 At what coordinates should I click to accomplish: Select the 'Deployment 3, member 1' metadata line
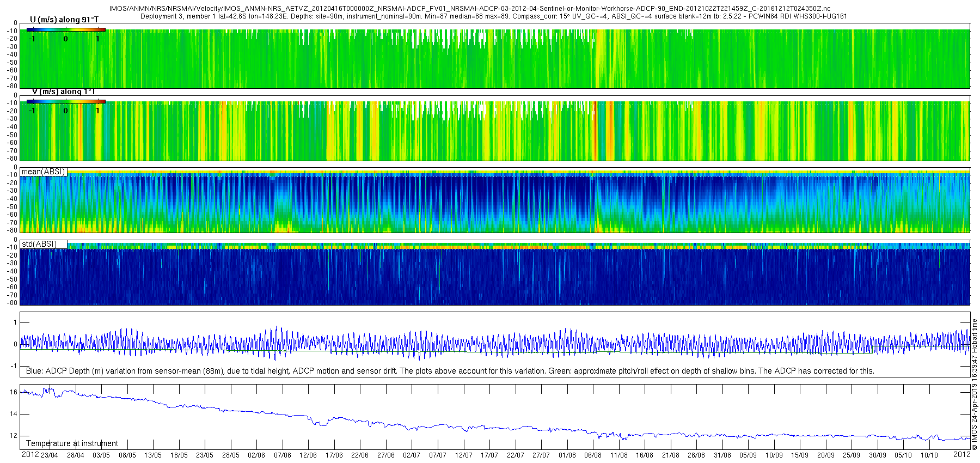coord(494,16)
